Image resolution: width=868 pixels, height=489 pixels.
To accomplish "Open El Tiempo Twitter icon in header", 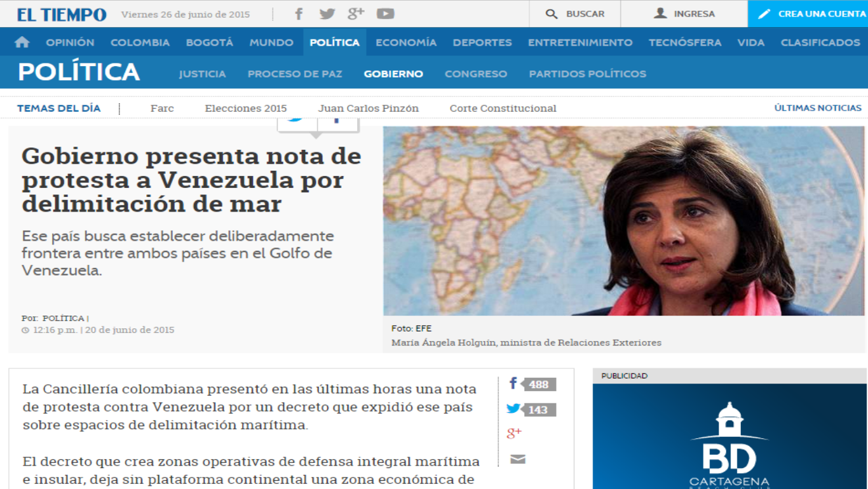I will [x=327, y=13].
